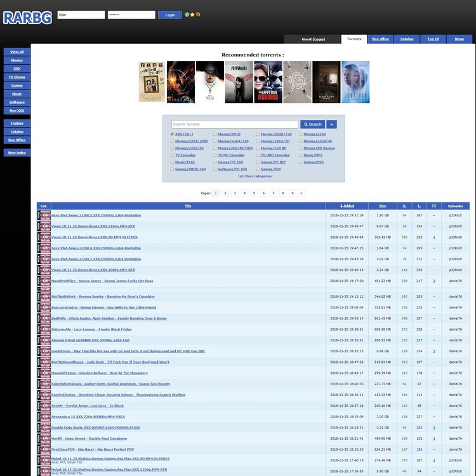Sort table by S. seeders column

coord(404,206)
